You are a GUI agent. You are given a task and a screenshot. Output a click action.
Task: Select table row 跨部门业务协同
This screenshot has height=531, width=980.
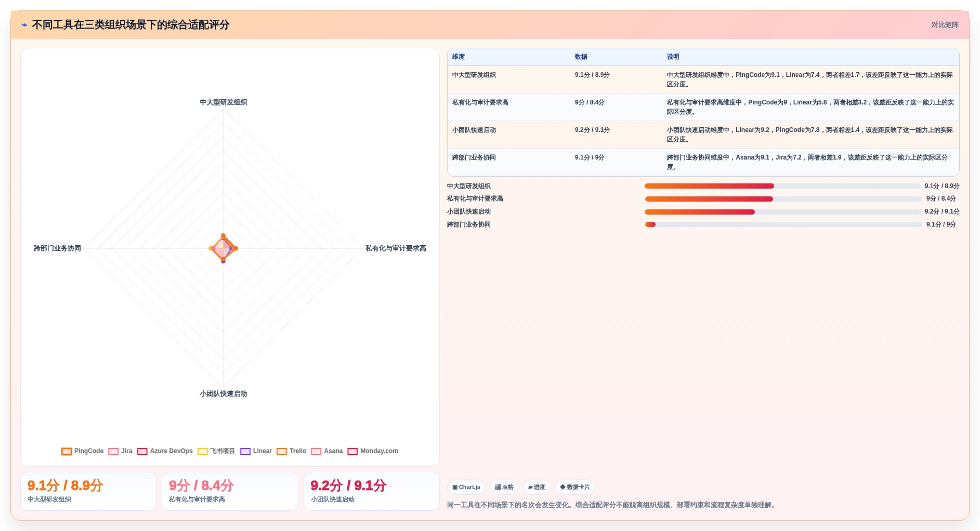click(x=703, y=162)
